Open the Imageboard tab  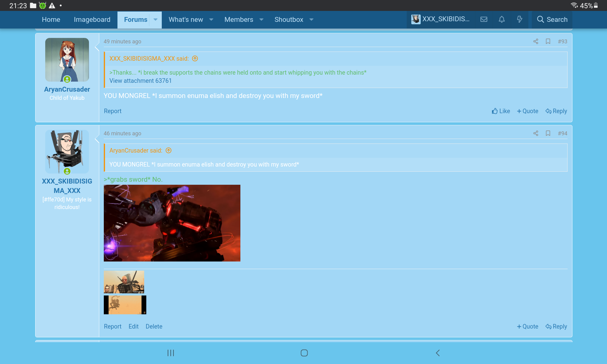pyautogui.click(x=92, y=20)
